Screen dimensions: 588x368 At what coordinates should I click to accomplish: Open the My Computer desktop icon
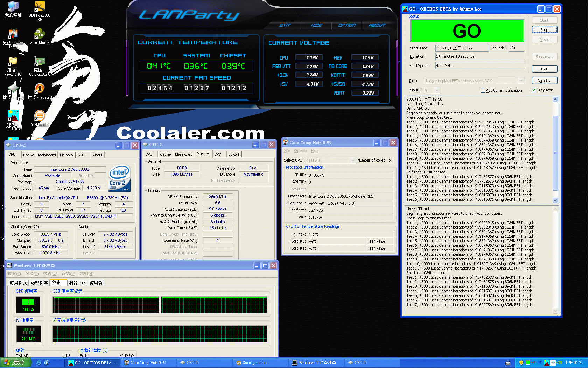13,9
